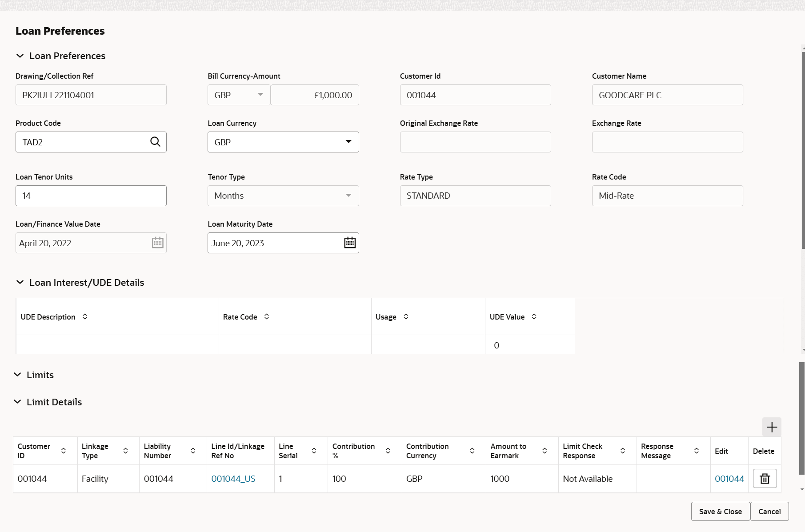
Task: Sort by UDE Description column
Action: tap(85, 316)
